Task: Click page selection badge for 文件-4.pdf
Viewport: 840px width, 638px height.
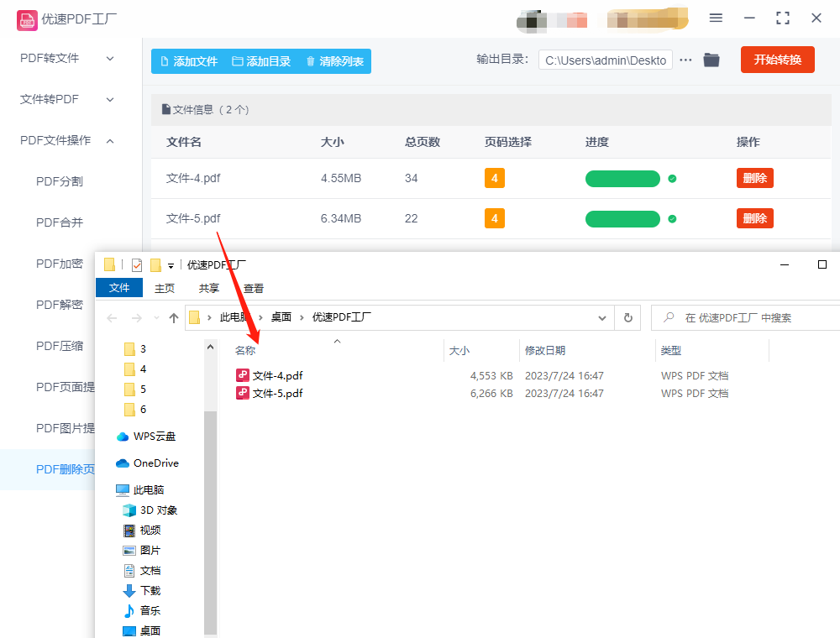Action: 495,178
